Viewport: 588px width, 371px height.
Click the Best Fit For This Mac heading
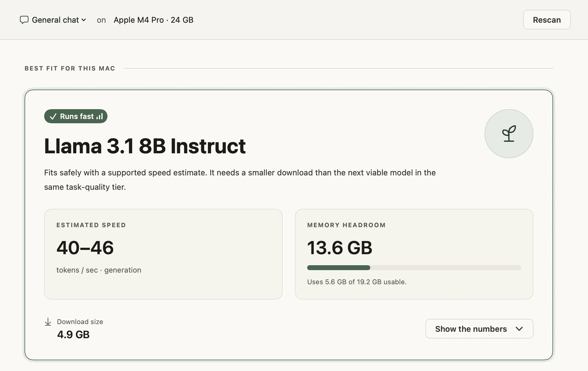coord(70,68)
